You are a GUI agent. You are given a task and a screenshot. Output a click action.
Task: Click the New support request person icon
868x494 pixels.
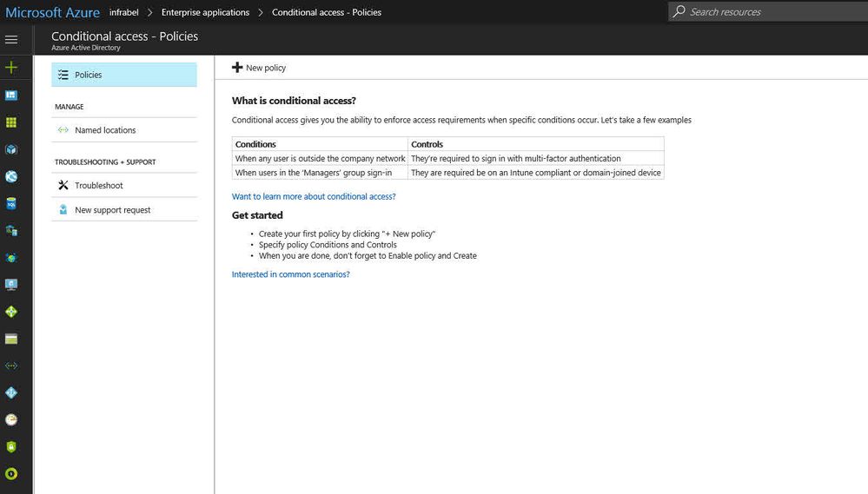pyautogui.click(x=63, y=209)
